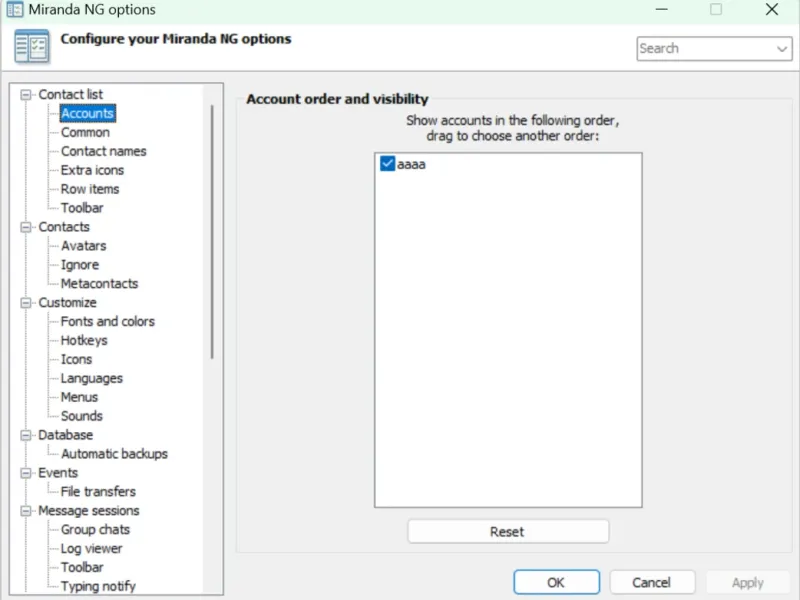Viewport: 800px width, 600px height.
Task: Open the Common settings page
Action: pos(85,132)
